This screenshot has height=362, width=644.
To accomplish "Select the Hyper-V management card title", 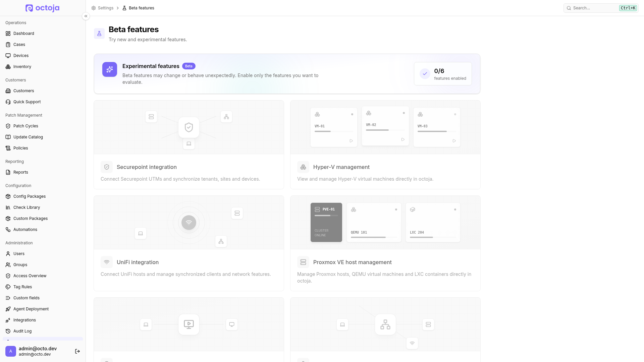I will (341, 167).
